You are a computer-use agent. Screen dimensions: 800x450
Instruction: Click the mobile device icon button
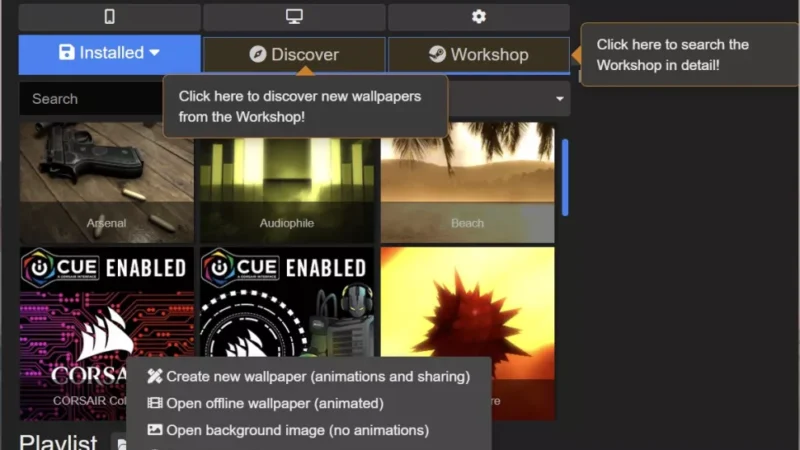pyautogui.click(x=109, y=17)
